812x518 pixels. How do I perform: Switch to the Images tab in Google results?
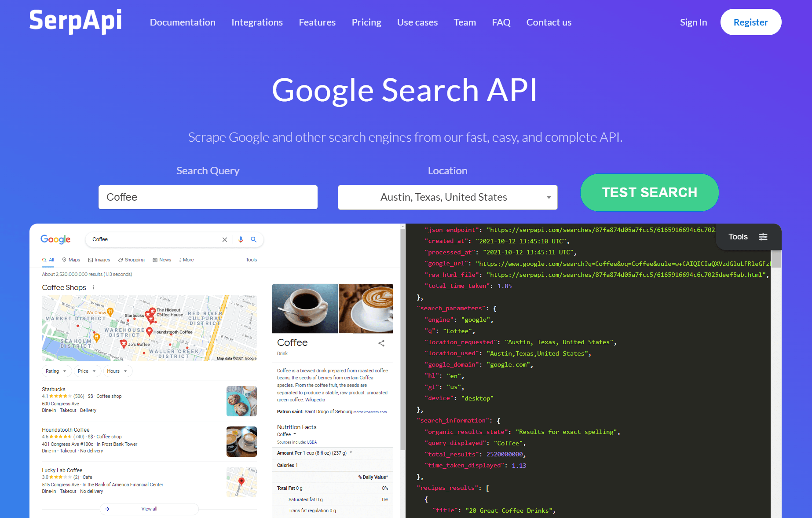pyautogui.click(x=99, y=260)
